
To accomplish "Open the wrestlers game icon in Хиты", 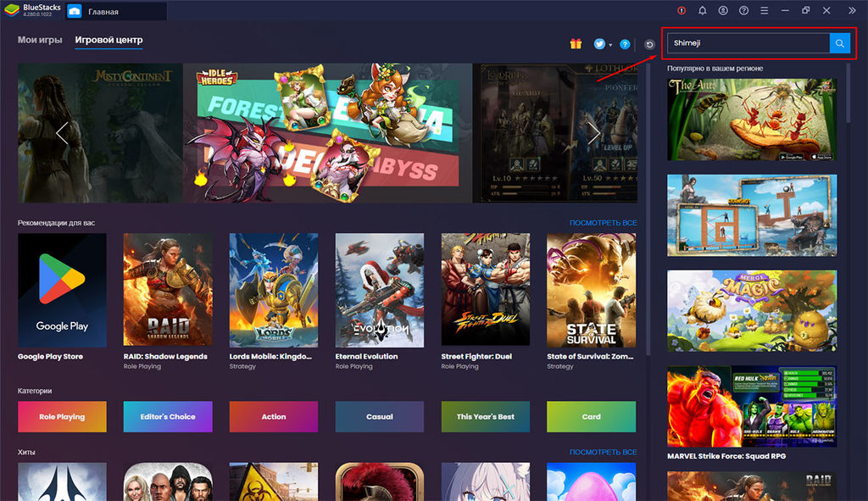I will tap(168, 482).
